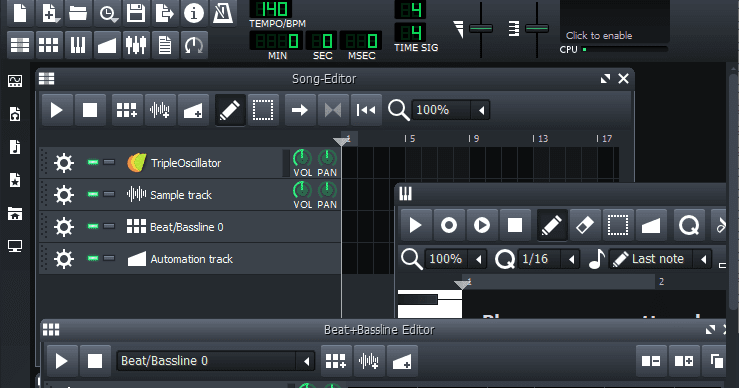739x388 pixels.
Task: Toggle loop points in Song-Editor
Action: (333, 110)
